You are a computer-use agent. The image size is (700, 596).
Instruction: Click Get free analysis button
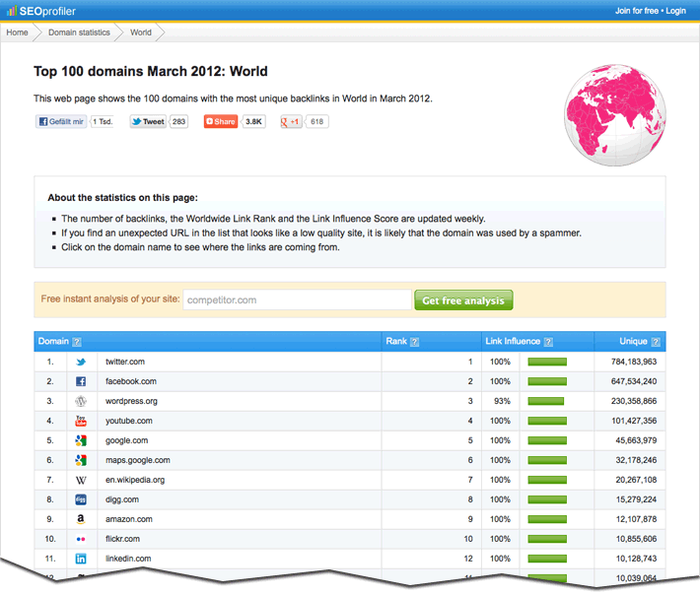click(463, 300)
